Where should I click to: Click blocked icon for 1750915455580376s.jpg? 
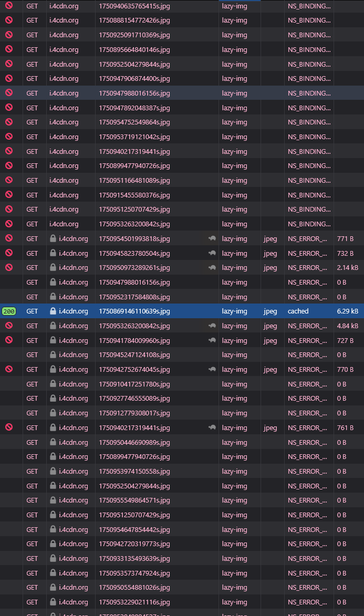tap(8, 194)
